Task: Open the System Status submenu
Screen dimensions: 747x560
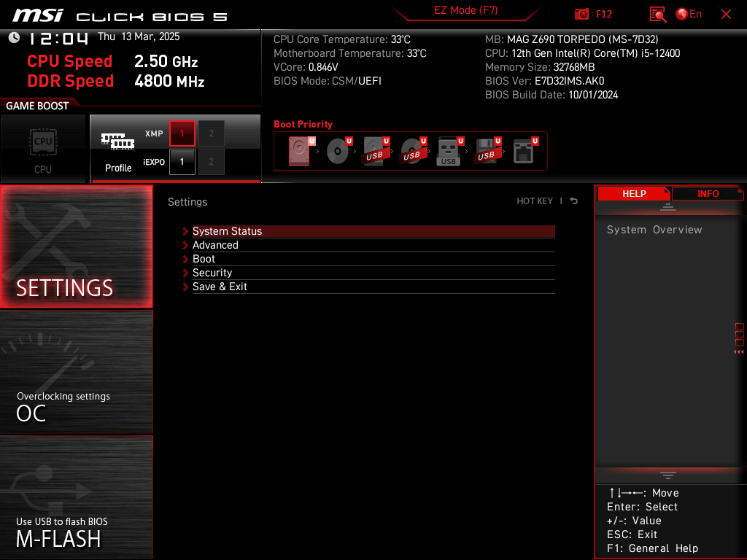Action: [373, 231]
